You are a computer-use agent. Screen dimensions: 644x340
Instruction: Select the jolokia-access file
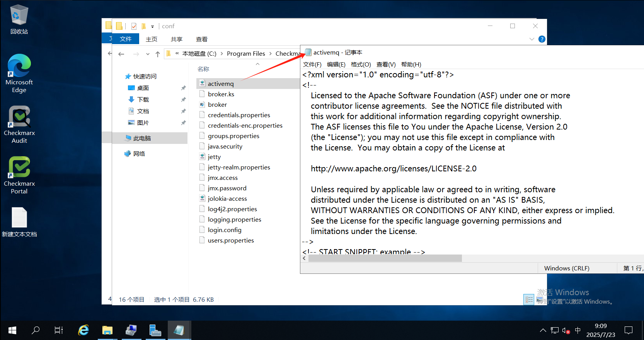click(227, 199)
